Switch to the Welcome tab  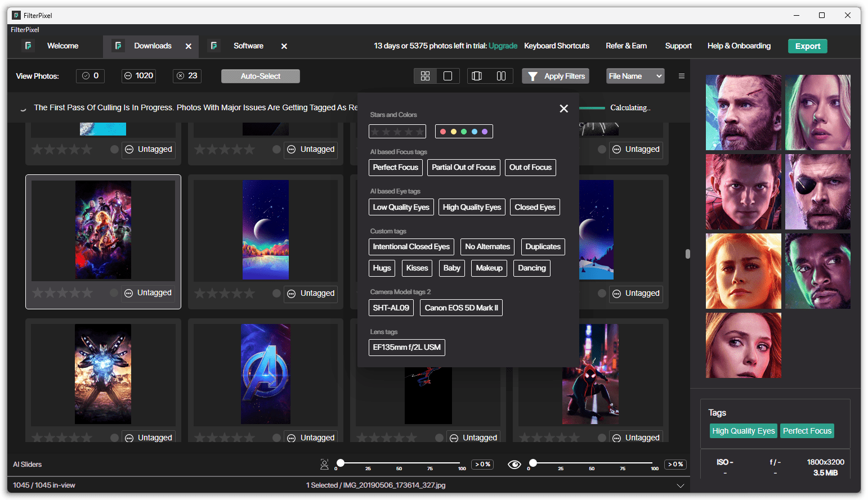(62, 46)
